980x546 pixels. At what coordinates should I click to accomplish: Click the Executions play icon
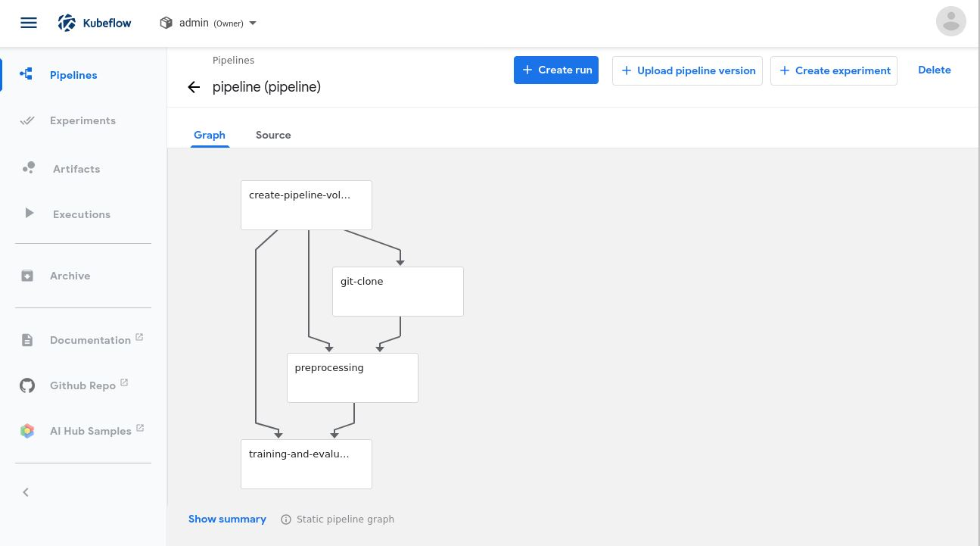point(30,214)
